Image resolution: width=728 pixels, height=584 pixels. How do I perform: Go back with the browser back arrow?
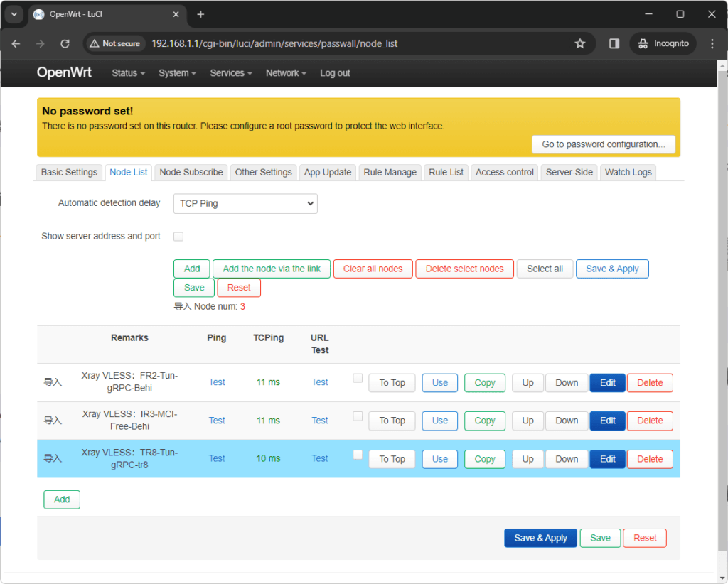tap(16, 43)
